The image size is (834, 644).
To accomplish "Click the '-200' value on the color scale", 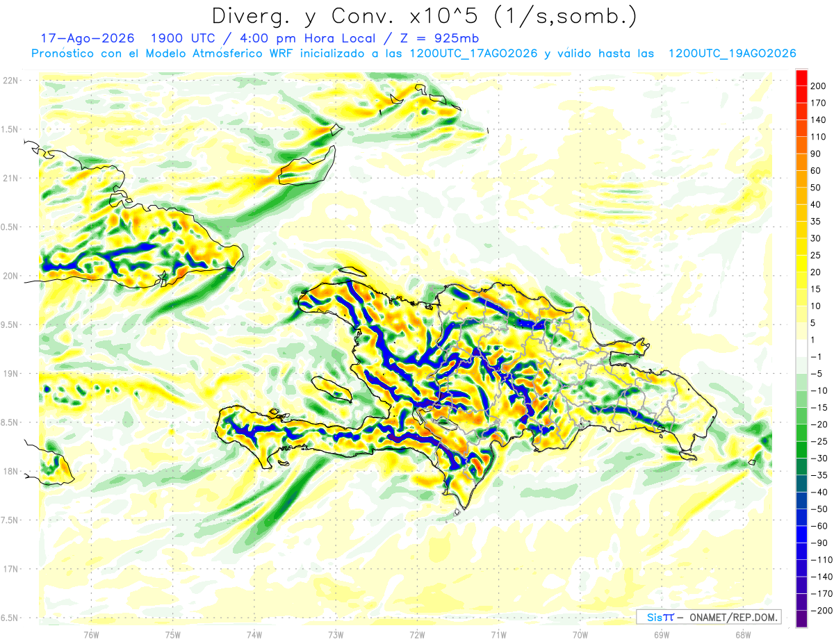I will 821,610.
